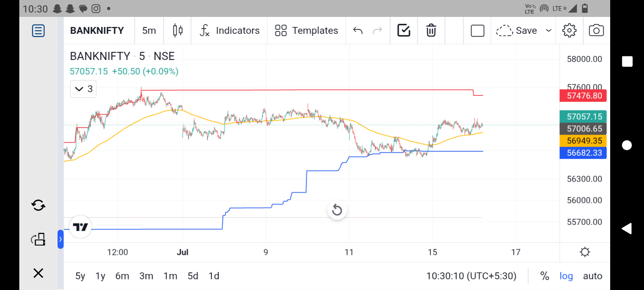The image size is (644, 290).
Task: Open chart settings gear icon
Action: tap(569, 30)
